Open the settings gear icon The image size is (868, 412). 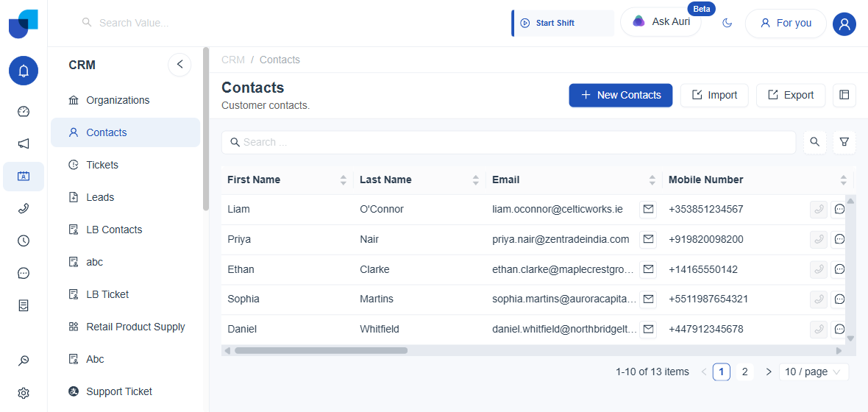(24, 393)
